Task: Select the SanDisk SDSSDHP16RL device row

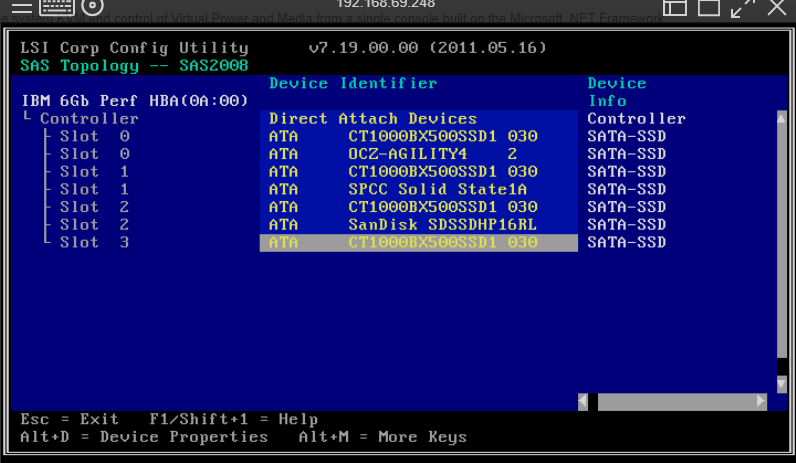Action: [x=418, y=224]
